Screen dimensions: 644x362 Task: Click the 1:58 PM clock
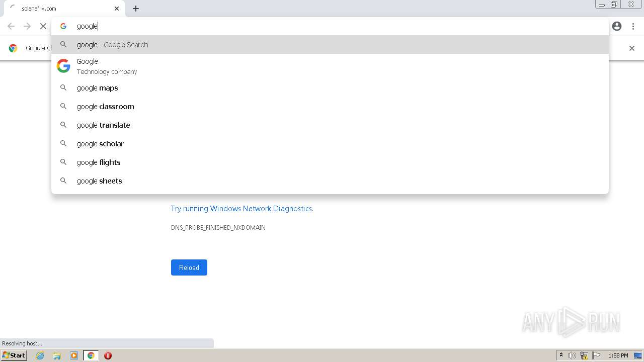click(x=618, y=355)
